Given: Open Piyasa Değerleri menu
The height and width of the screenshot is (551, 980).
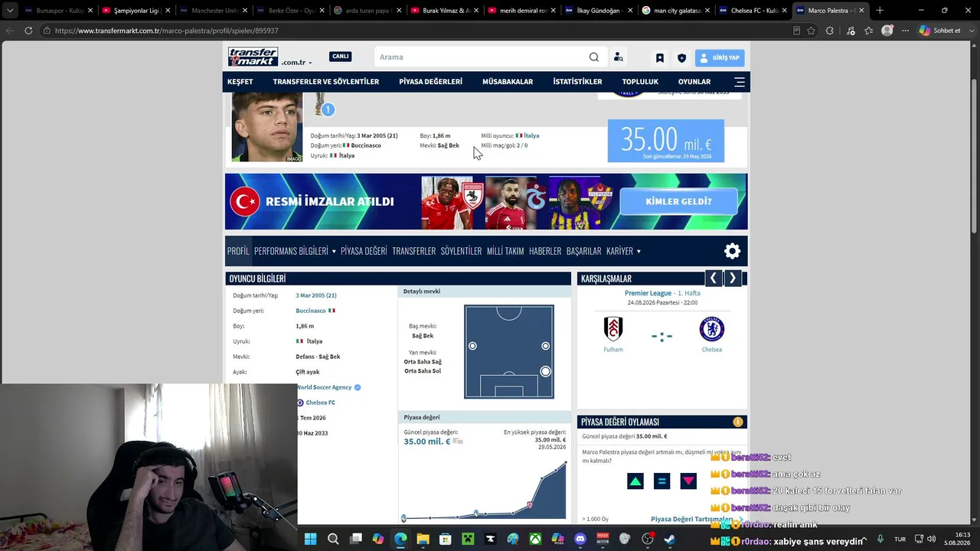Looking at the screenshot, I should pyautogui.click(x=430, y=82).
